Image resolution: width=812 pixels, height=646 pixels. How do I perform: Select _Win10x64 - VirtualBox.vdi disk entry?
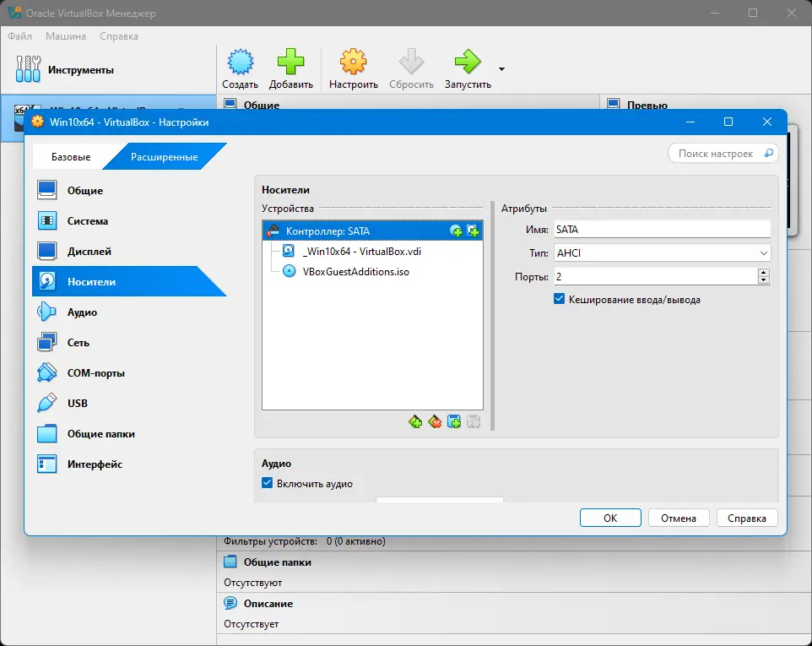point(361,252)
